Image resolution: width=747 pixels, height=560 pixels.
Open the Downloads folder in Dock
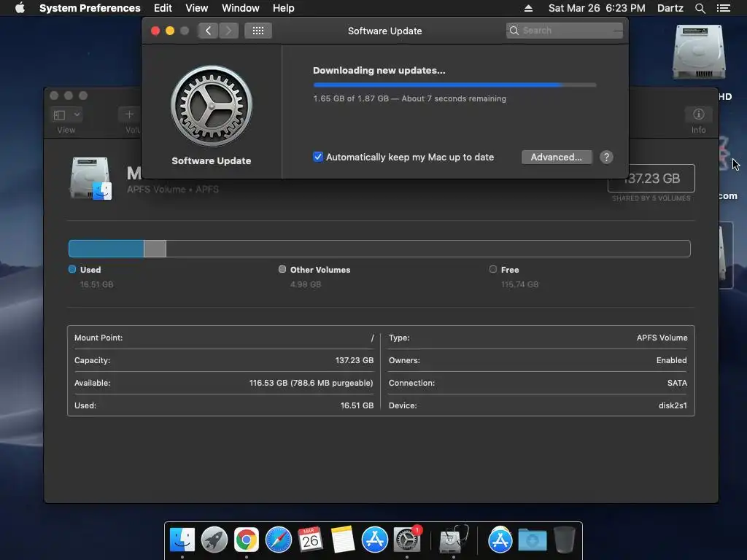coord(532,540)
